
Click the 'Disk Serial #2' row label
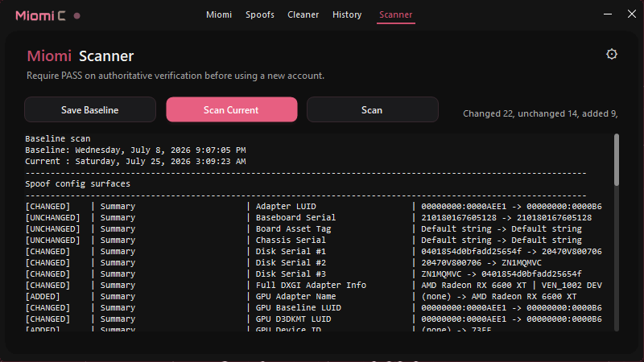click(x=291, y=263)
